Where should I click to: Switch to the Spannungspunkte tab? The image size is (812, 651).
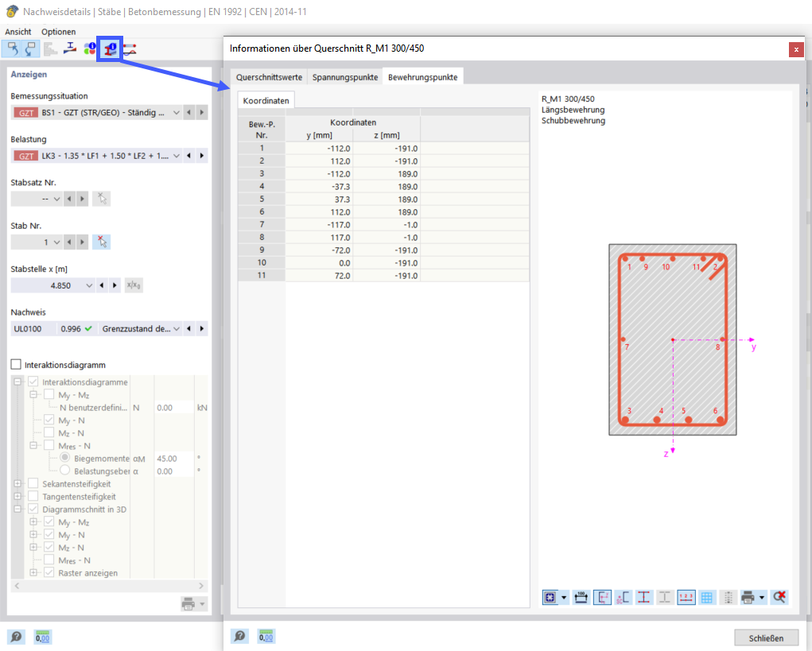click(345, 77)
